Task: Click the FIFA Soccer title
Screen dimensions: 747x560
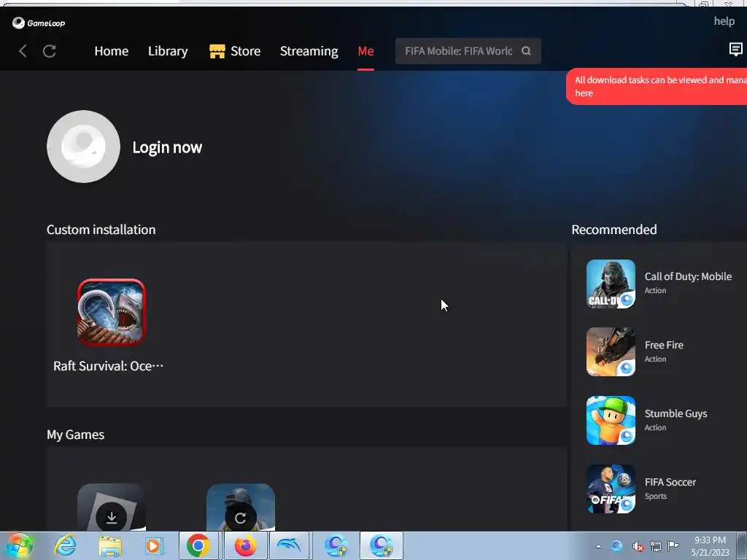Action: 670,482
